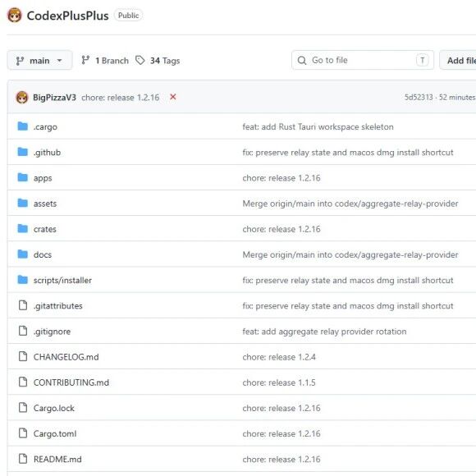Click the BigPizzaV3 avatar in commit bar
The width and height of the screenshot is (476, 476).
click(22, 98)
